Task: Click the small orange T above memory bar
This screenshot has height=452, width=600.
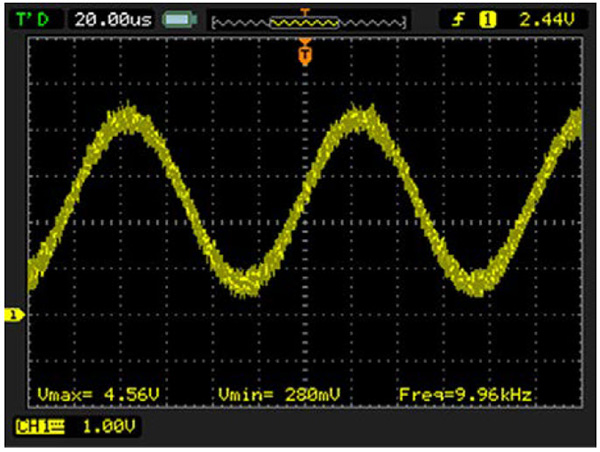Action: pos(305,9)
